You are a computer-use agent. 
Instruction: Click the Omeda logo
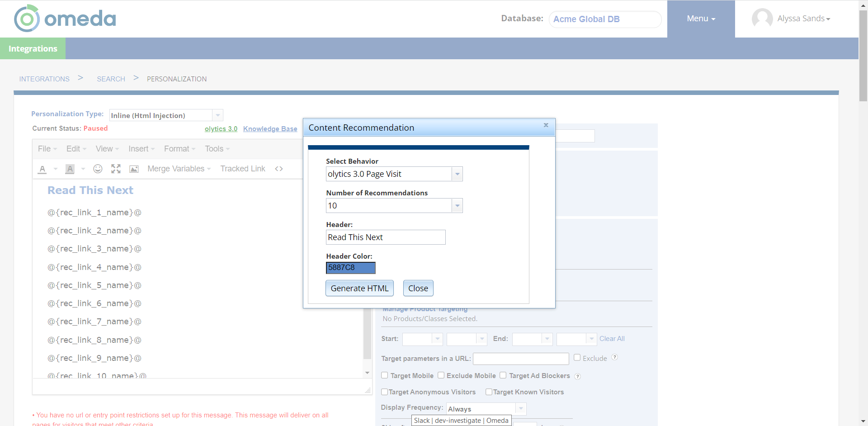(65, 19)
